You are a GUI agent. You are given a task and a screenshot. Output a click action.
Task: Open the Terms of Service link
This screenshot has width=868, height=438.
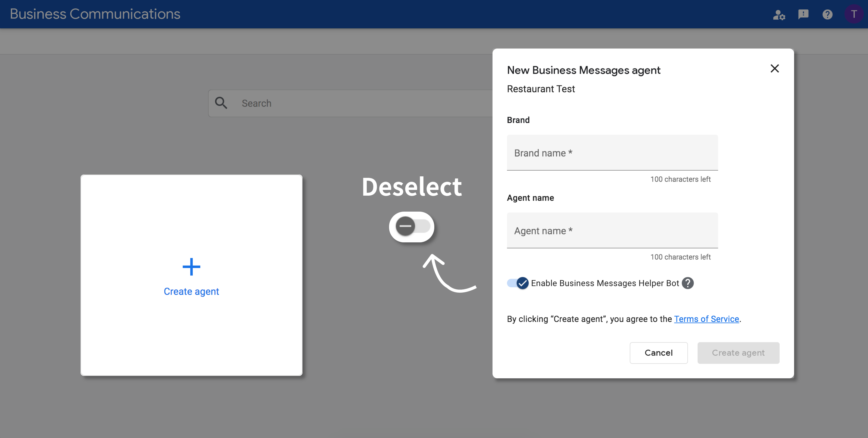pos(706,319)
